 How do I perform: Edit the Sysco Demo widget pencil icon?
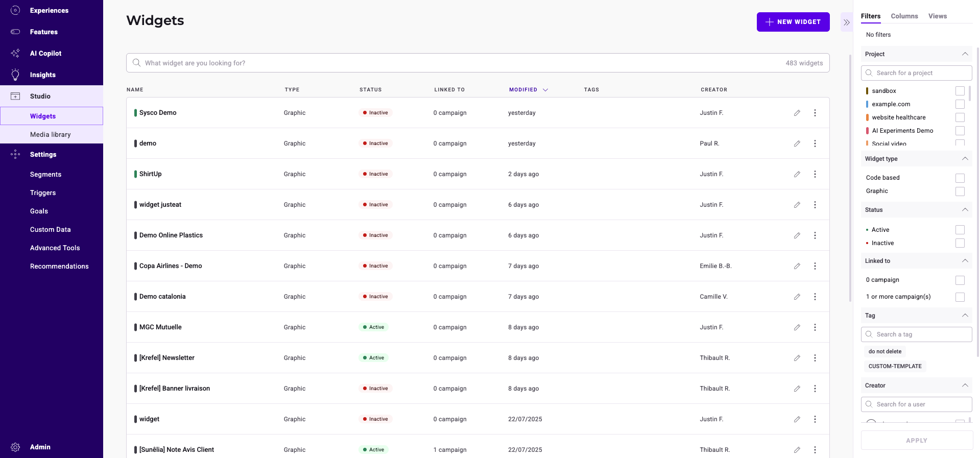[x=797, y=113]
